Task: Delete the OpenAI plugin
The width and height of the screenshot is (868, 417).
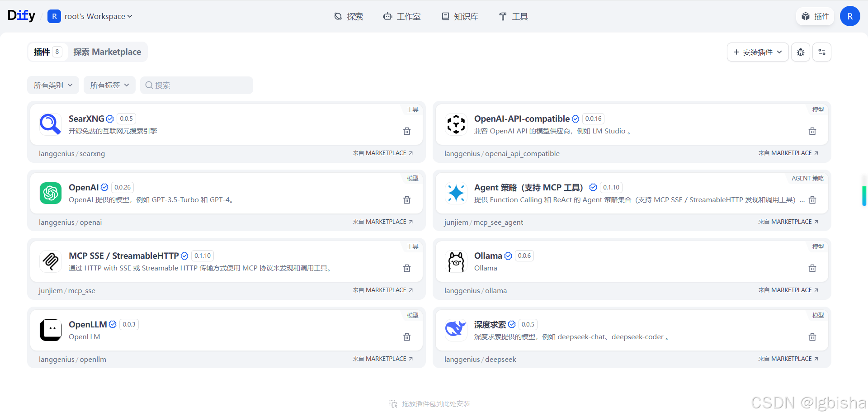Action: (407, 200)
